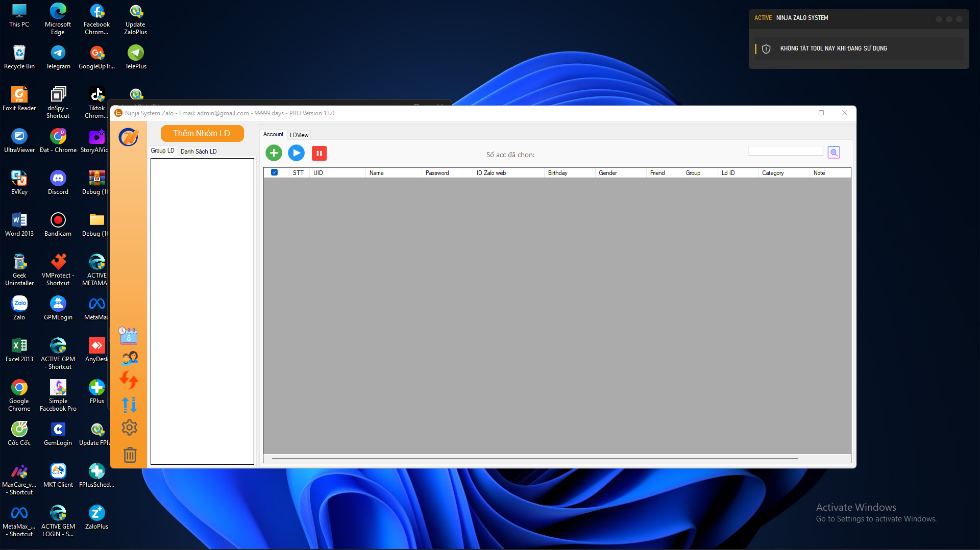This screenshot has height=550, width=980.
Task: Select the EVKey desktop icon
Action: tap(19, 183)
